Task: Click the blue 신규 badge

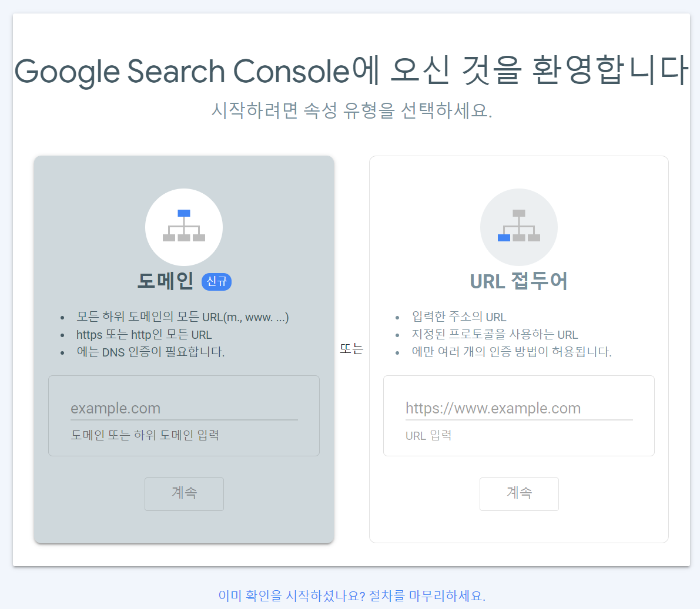Action: [x=216, y=281]
